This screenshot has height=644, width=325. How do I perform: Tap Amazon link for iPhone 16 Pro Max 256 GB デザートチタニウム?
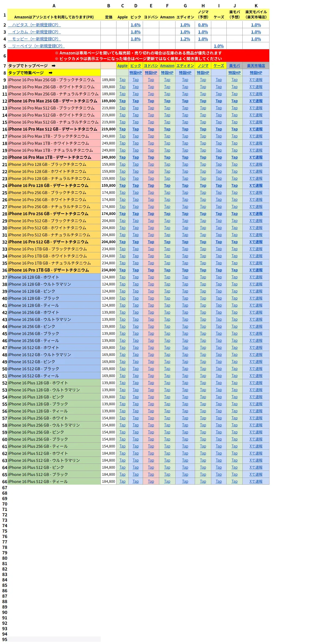167,101
